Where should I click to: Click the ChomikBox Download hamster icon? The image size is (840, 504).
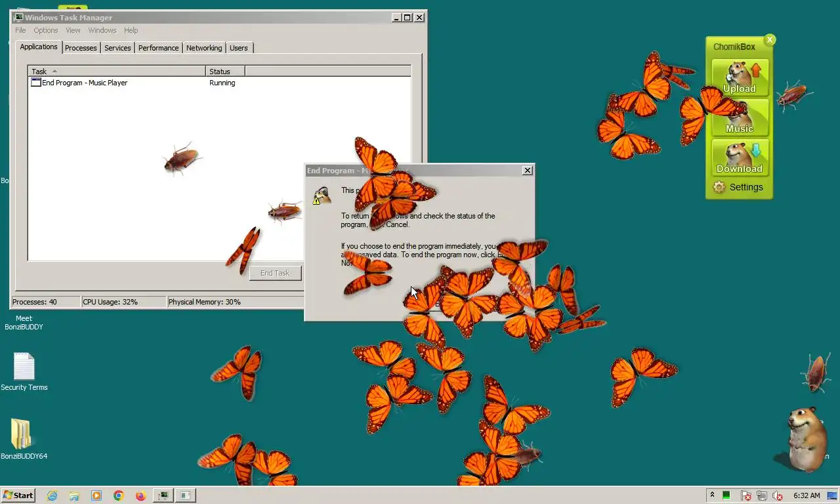740,157
